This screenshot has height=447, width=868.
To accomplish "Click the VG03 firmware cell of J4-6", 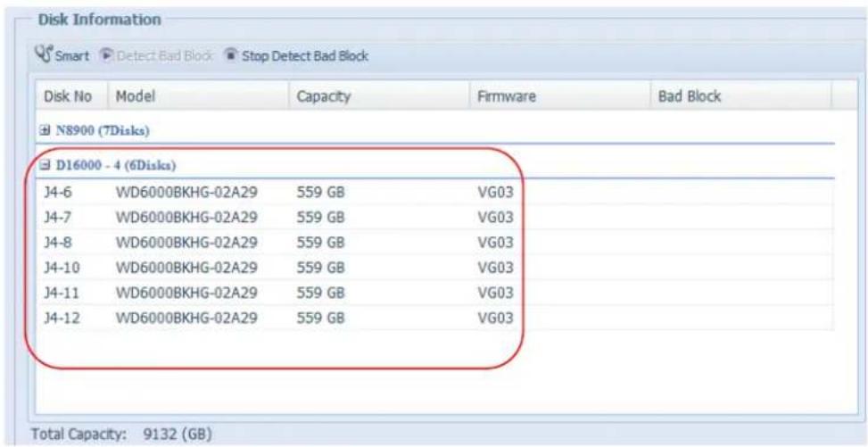I will [x=495, y=191].
